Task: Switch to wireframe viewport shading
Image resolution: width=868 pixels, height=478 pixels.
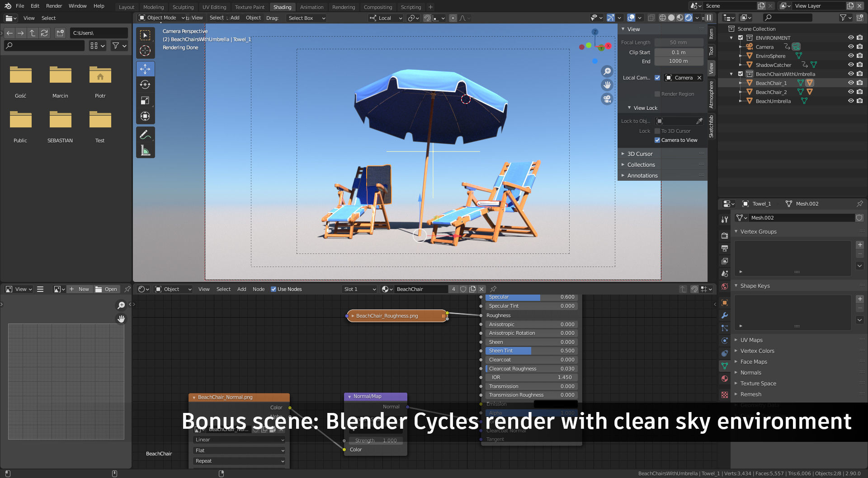Action: click(663, 18)
